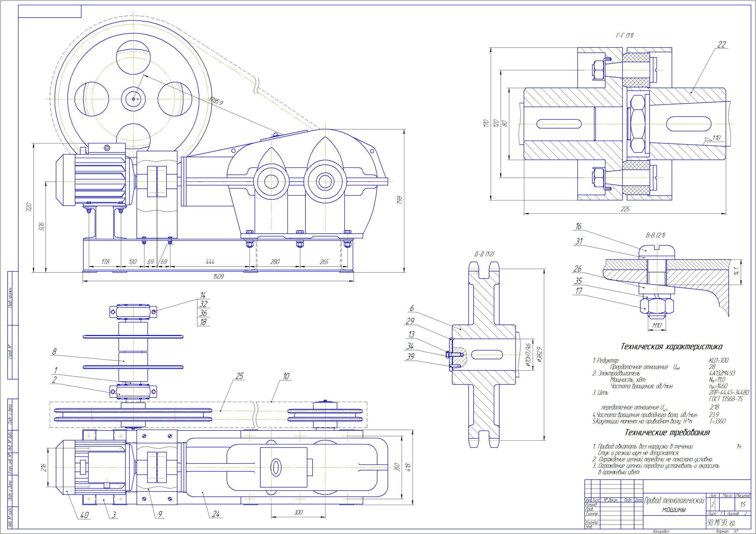
Task: Select the overall length dimension 1509
Action: click(218, 277)
